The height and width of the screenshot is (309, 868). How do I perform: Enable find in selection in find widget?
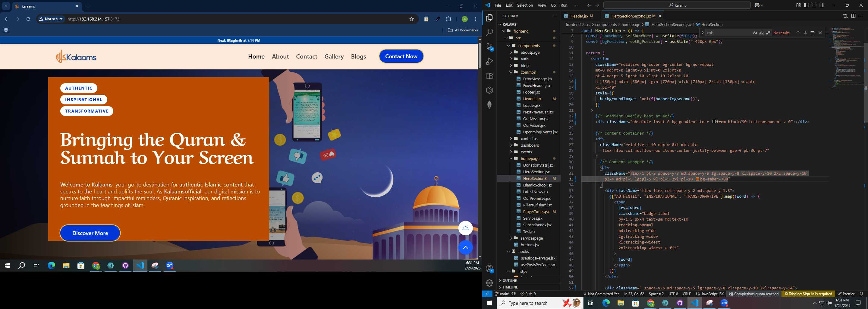pyautogui.click(x=813, y=33)
